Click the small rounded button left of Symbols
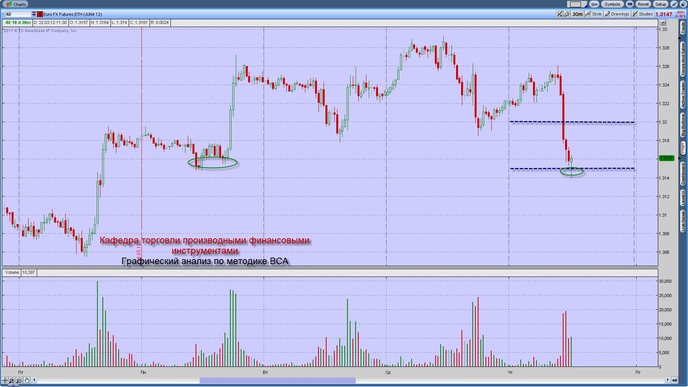This screenshot has width=688, height=387. click(594, 4)
